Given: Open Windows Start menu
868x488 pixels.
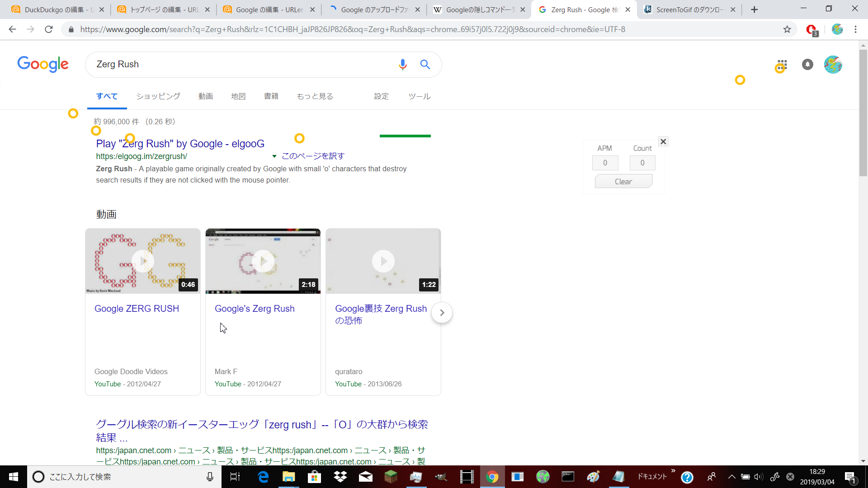Looking at the screenshot, I should 14,477.
